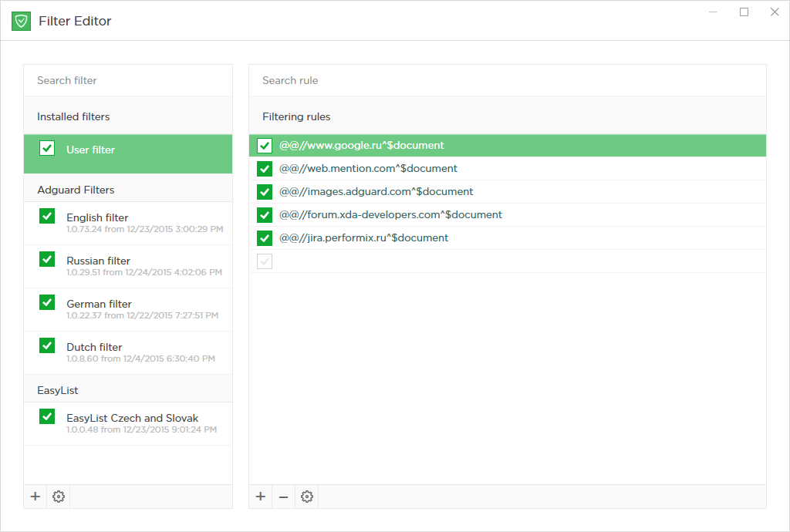The height and width of the screenshot is (532, 790).
Task: Click EasyList version 1.0.0.48 date text
Action: [142, 429]
